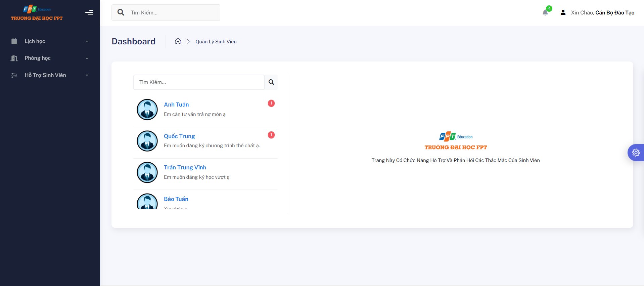This screenshot has height=286, width=644.
Task: Click the top search magnifier icon
Action: point(121,12)
